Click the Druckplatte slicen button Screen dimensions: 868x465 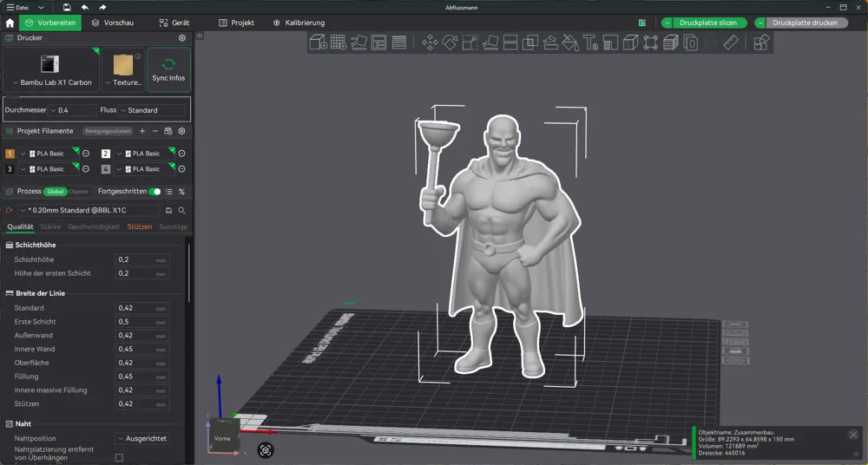(708, 23)
